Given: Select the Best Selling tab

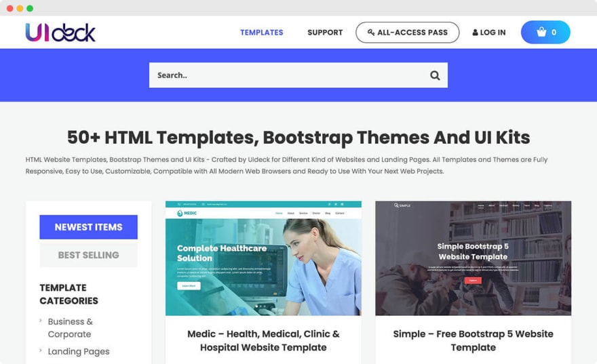Looking at the screenshot, I should 89,255.
